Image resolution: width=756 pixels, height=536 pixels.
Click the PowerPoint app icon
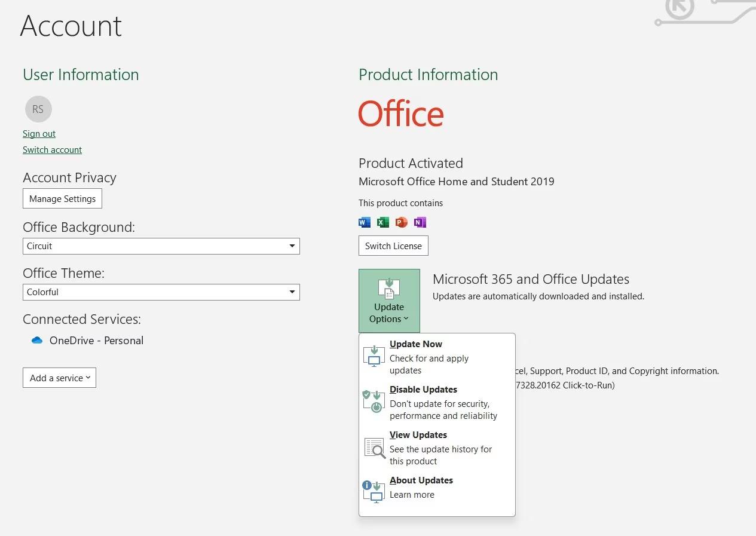pos(402,222)
